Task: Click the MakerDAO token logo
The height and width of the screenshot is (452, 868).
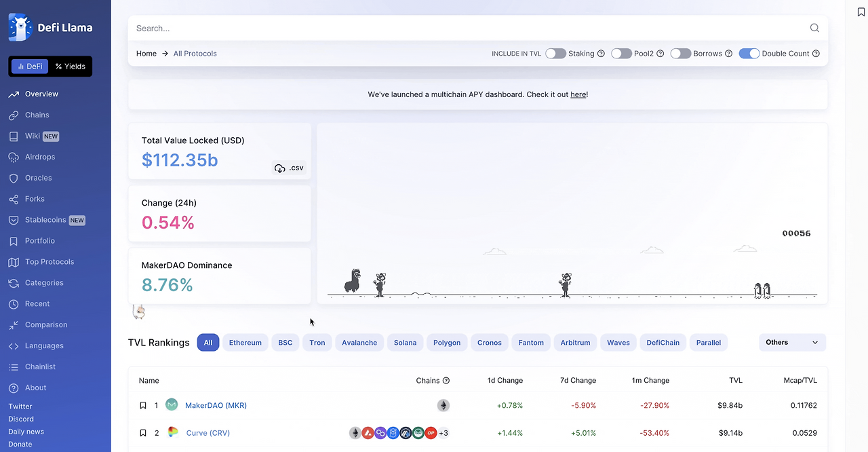Action: tap(172, 405)
